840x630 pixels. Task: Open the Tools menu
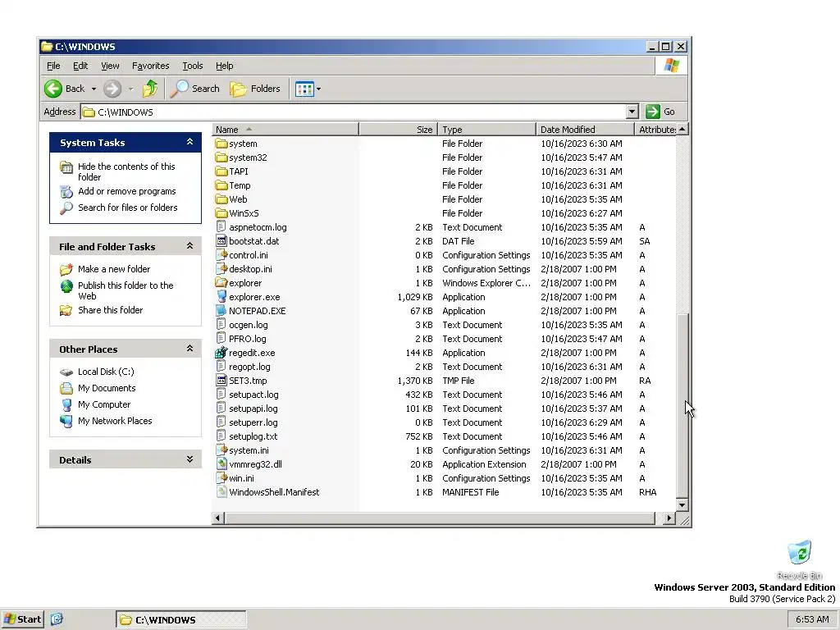point(192,66)
